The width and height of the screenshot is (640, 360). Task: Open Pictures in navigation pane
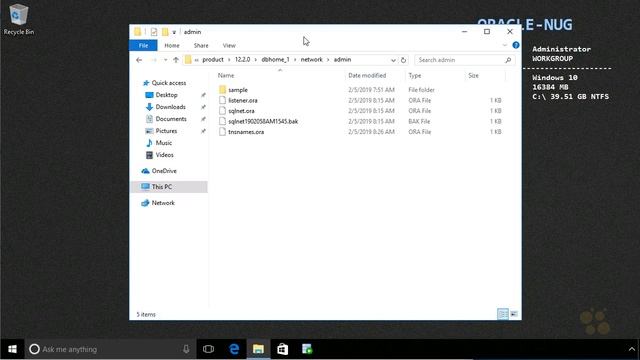[166, 131]
